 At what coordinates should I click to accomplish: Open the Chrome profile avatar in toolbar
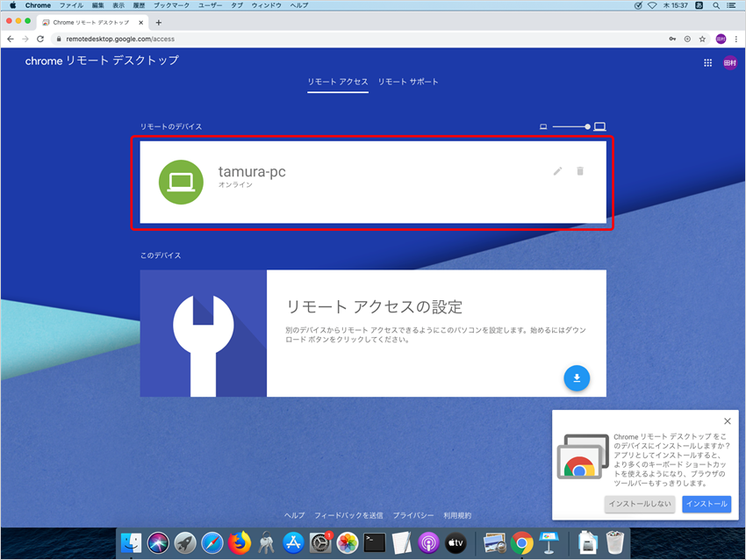(721, 39)
